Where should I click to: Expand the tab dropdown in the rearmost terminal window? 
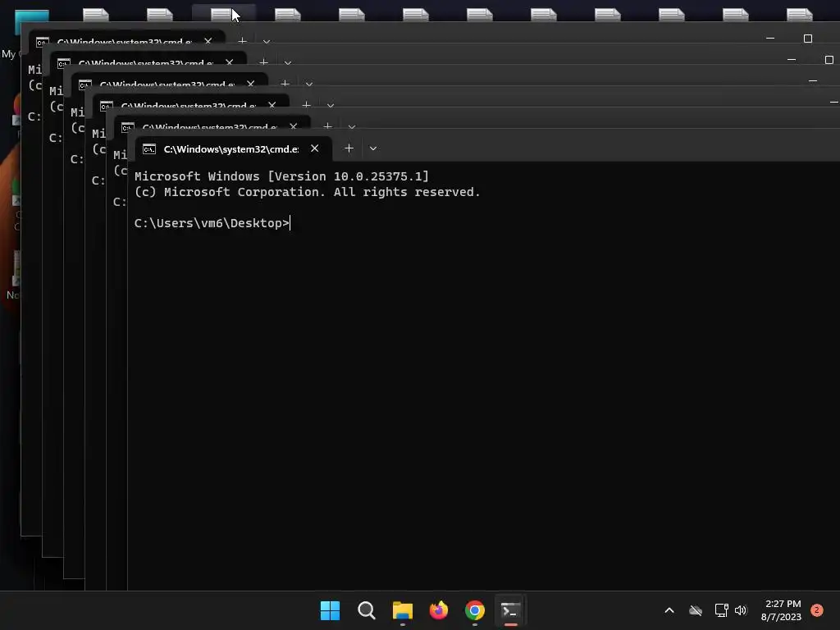pyautogui.click(x=267, y=41)
